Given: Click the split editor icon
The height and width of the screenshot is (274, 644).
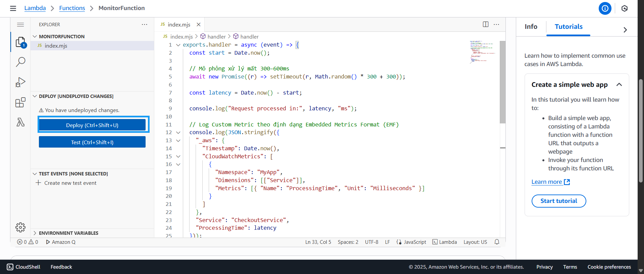Looking at the screenshot, I should 485,24.
